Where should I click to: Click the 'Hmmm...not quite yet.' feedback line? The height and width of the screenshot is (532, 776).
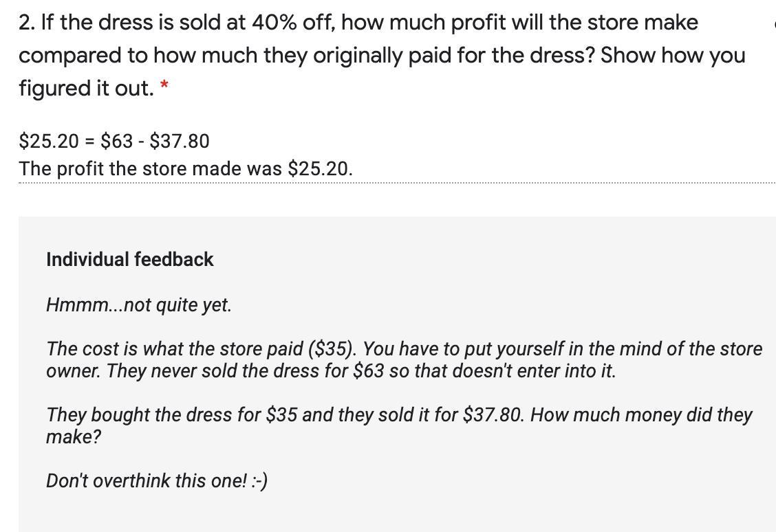coord(138,305)
